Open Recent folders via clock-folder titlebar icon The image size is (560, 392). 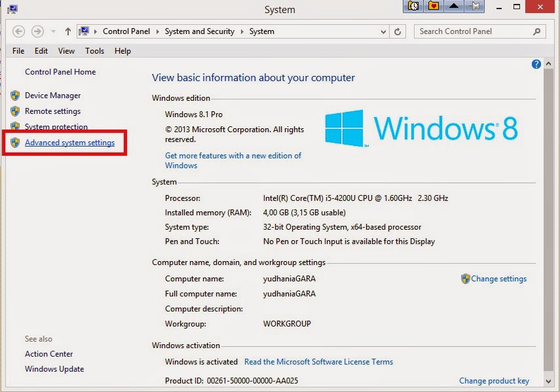tap(413, 6)
